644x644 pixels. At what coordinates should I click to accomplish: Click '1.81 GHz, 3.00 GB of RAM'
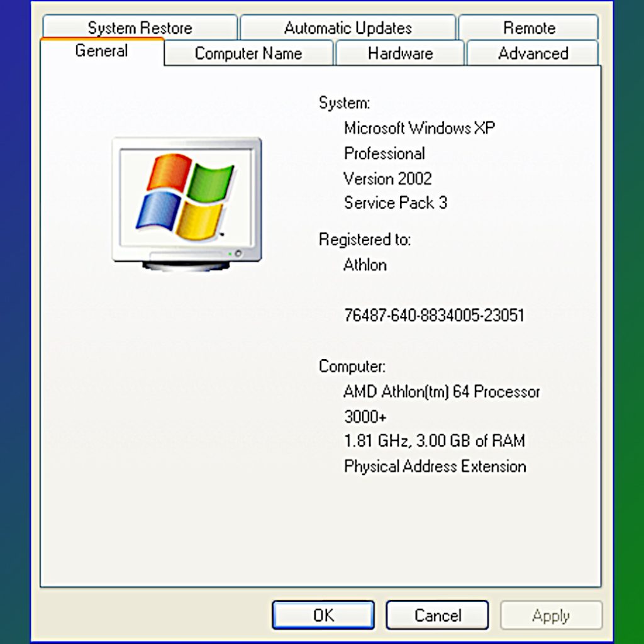point(435,441)
